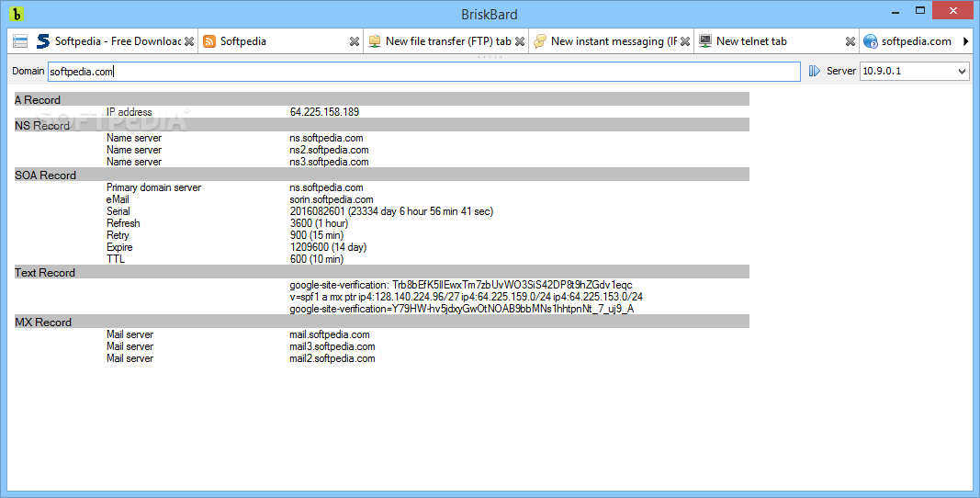Run the domain lookup with the go icon
This screenshot has width=980, height=498.
coord(814,72)
